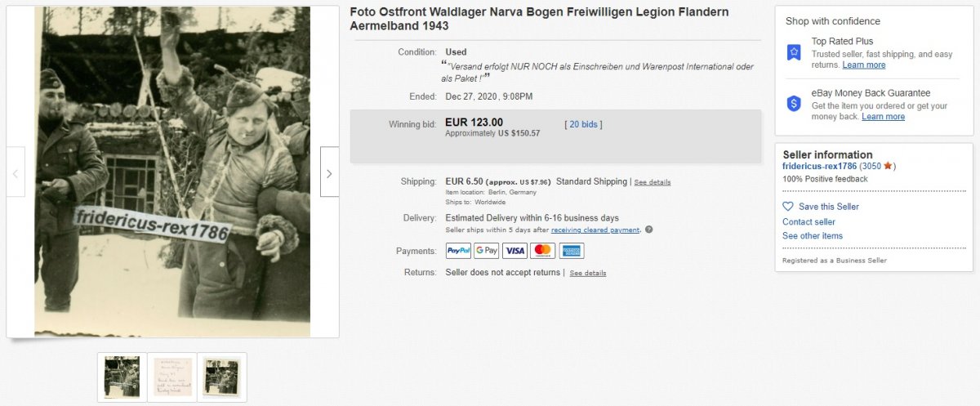Open seller profile fridericus-rex1786
This screenshot has height=406, width=980.
pos(819,167)
